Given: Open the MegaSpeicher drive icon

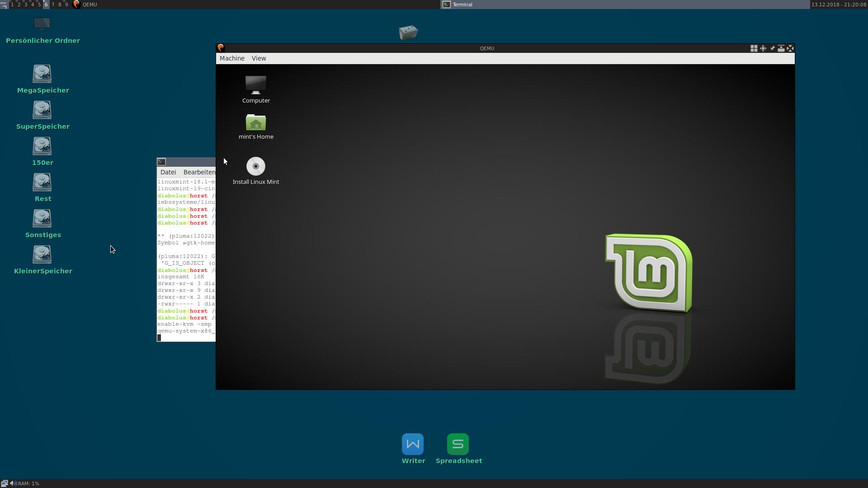Looking at the screenshot, I should click(x=42, y=74).
